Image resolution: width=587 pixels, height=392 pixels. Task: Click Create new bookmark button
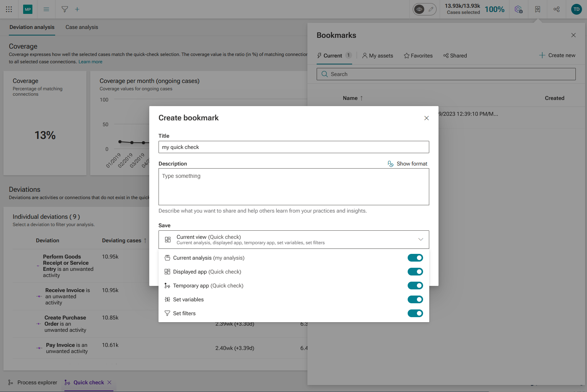click(557, 55)
